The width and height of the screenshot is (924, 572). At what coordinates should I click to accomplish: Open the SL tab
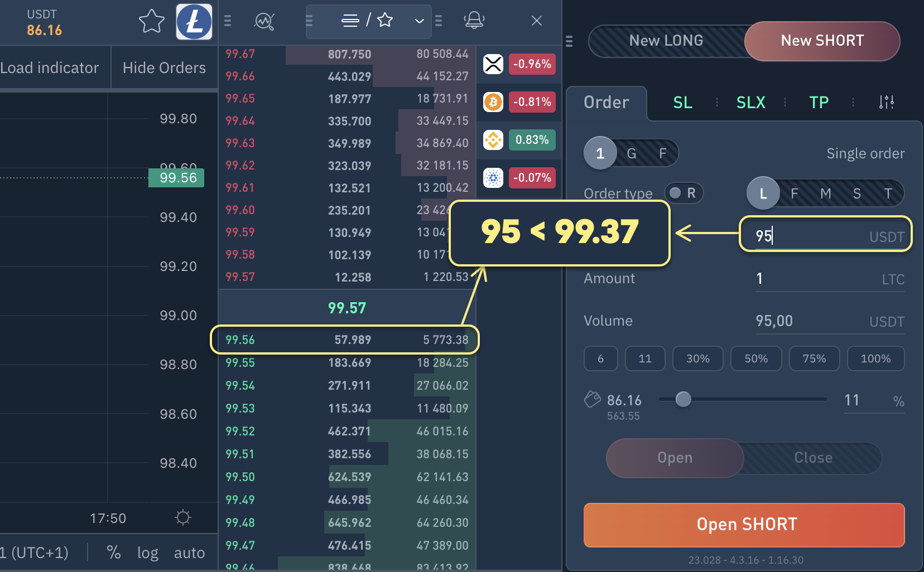682,103
